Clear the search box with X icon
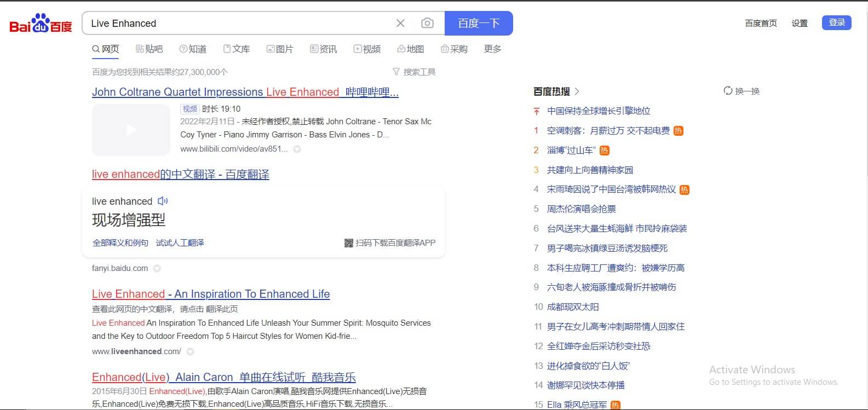868x410 pixels. (400, 23)
